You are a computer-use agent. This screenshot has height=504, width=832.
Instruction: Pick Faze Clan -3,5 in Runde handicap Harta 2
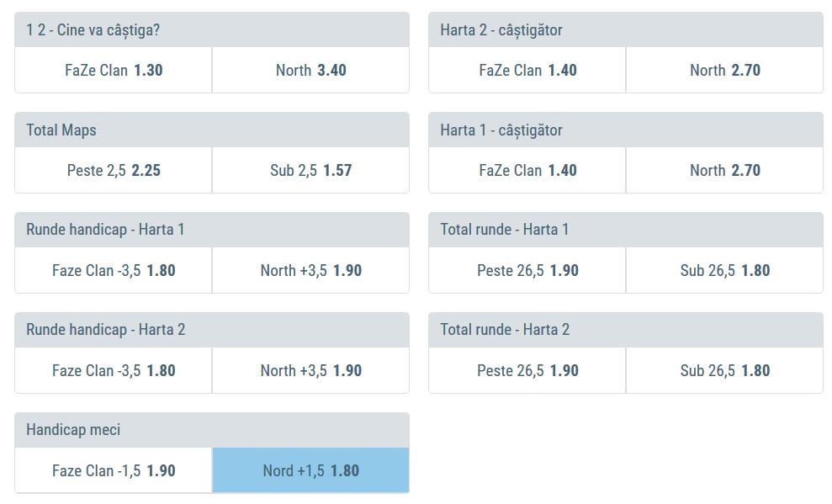114,371
